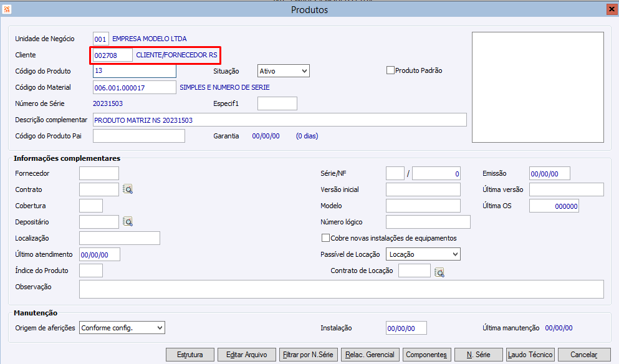This screenshot has width=619, height=364.
Task: Click the Fornecedor input field
Action: [98, 173]
